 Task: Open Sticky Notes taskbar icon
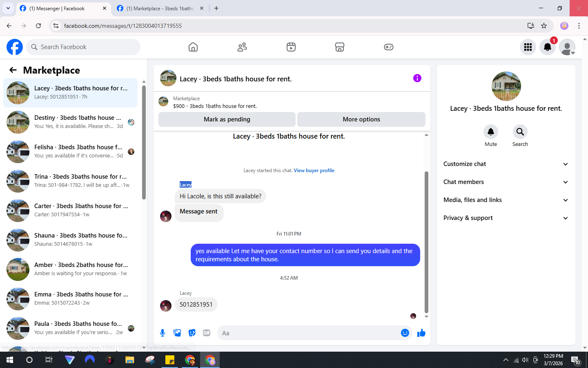[170, 360]
